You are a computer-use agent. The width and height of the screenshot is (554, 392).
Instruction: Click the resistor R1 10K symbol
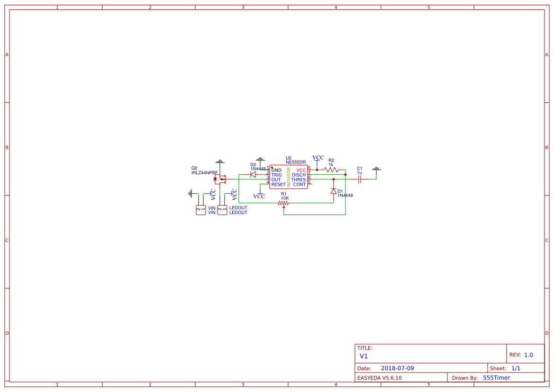pos(283,203)
